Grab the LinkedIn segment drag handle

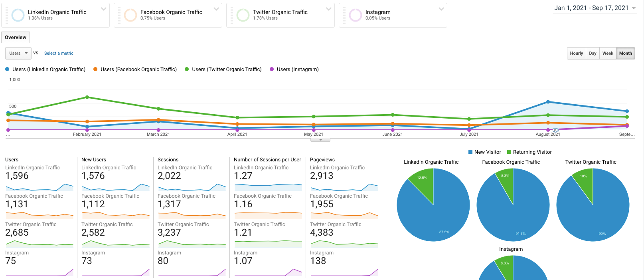click(x=7, y=15)
